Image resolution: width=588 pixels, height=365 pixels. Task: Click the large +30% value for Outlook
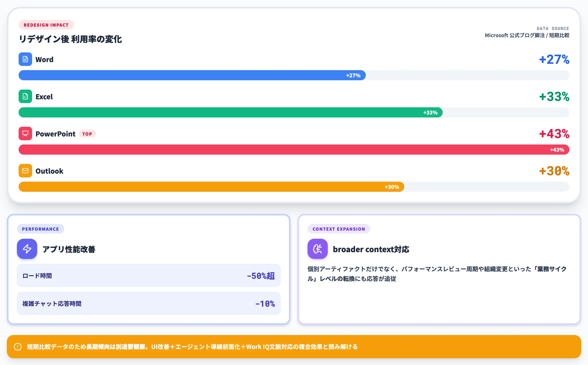554,171
